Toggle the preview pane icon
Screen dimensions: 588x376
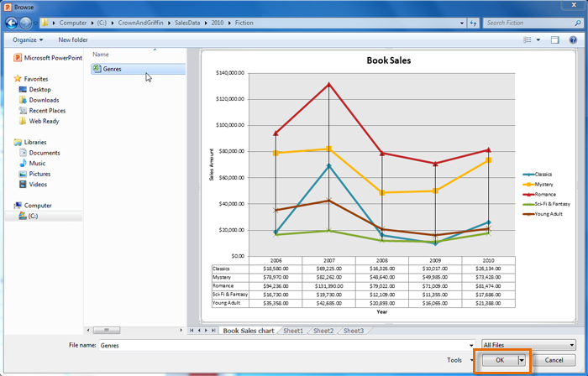554,39
